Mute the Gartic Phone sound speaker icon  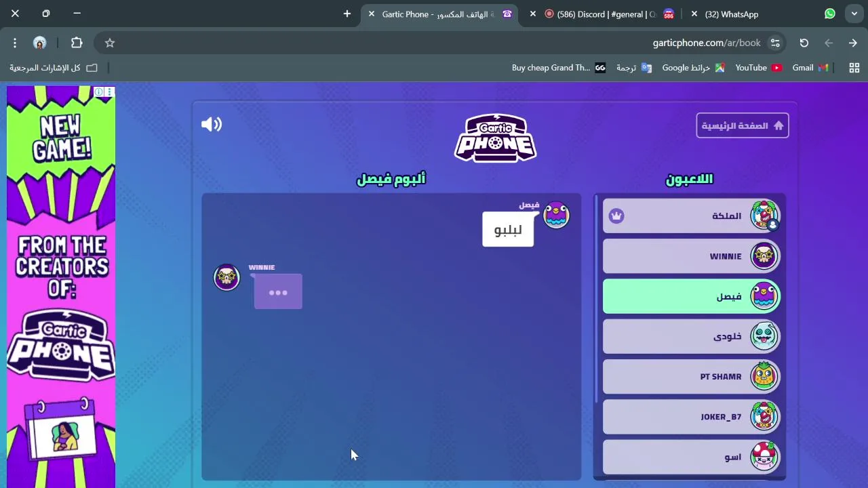[212, 124]
